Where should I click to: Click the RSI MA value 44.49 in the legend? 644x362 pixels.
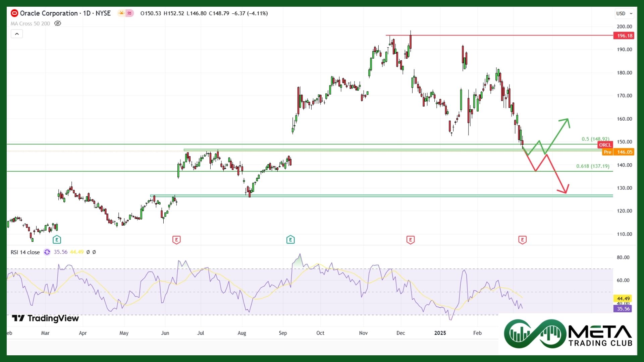click(77, 252)
